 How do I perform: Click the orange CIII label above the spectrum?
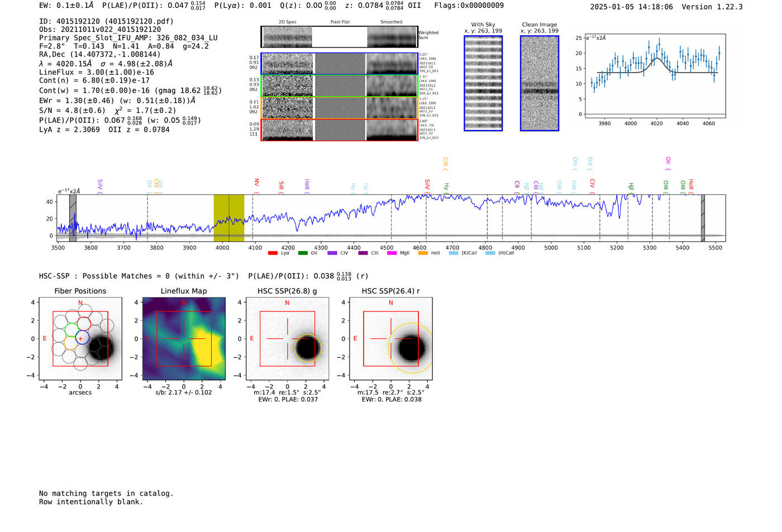pos(445,163)
